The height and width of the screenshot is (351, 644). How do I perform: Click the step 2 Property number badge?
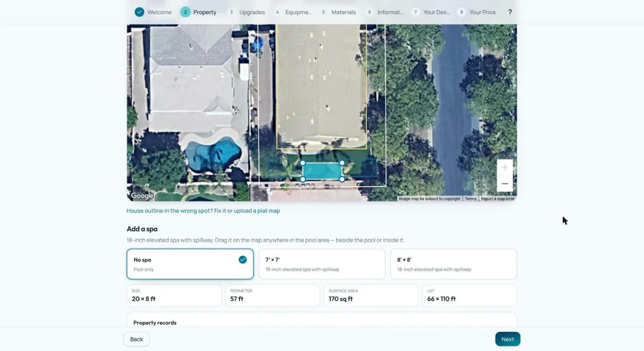coord(185,12)
